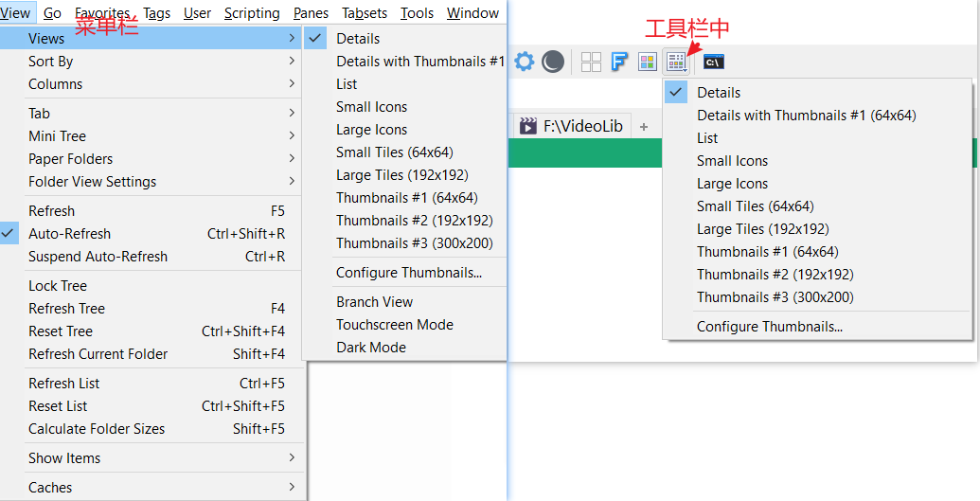980x501 pixels.
Task: Select Details with Thumbnails #1 (64x64) in toolbar dropdown
Action: click(x=817, y=116)
